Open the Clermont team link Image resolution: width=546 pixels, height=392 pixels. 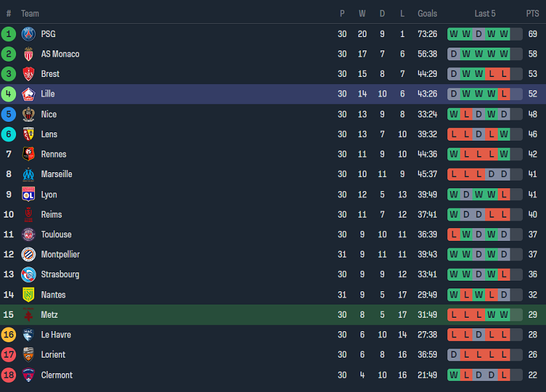[x=57, y=375]
